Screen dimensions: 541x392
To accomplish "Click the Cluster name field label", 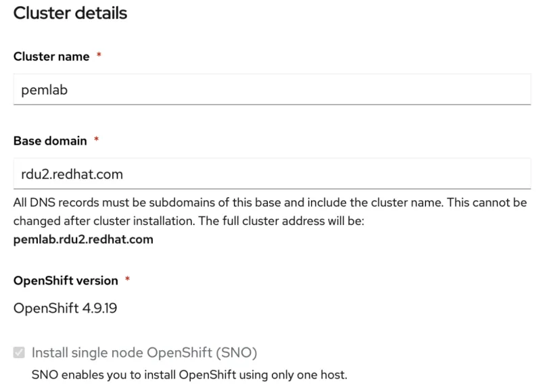I will click(x=51, y=57).
